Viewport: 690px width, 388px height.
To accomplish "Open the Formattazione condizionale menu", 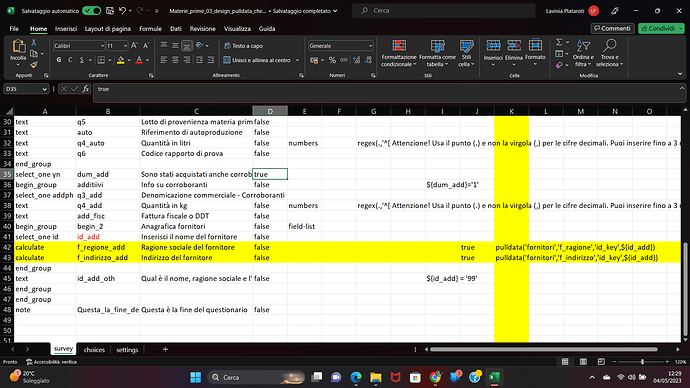I will tap(399, 53).
